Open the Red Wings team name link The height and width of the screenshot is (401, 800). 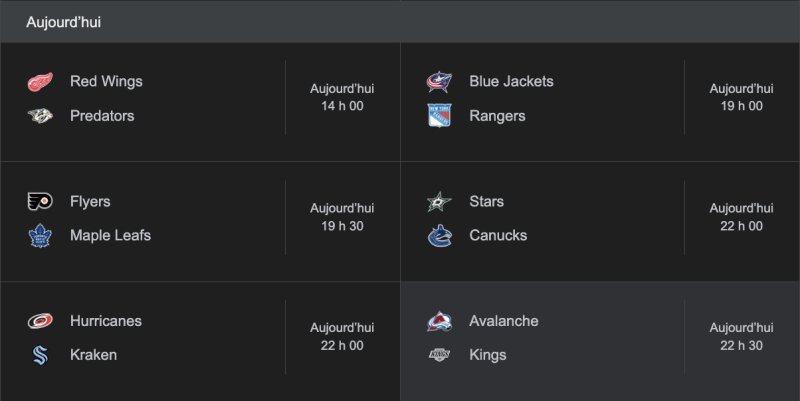pos(106,81)
